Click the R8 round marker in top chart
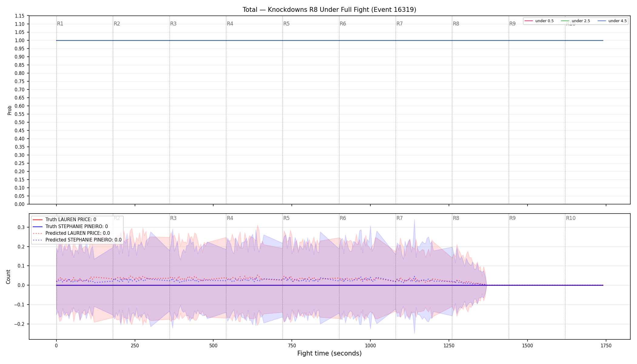The image size is (637, 364). [456, 24]
